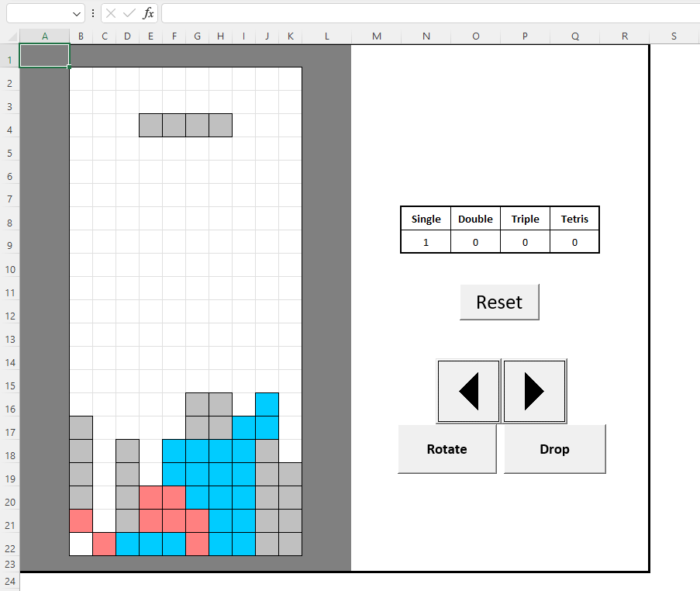Image resolution: width=700 pixels, height=591 pixels.
Task: Select column R header
Action: pyautogui.click(x=625, y=36)
